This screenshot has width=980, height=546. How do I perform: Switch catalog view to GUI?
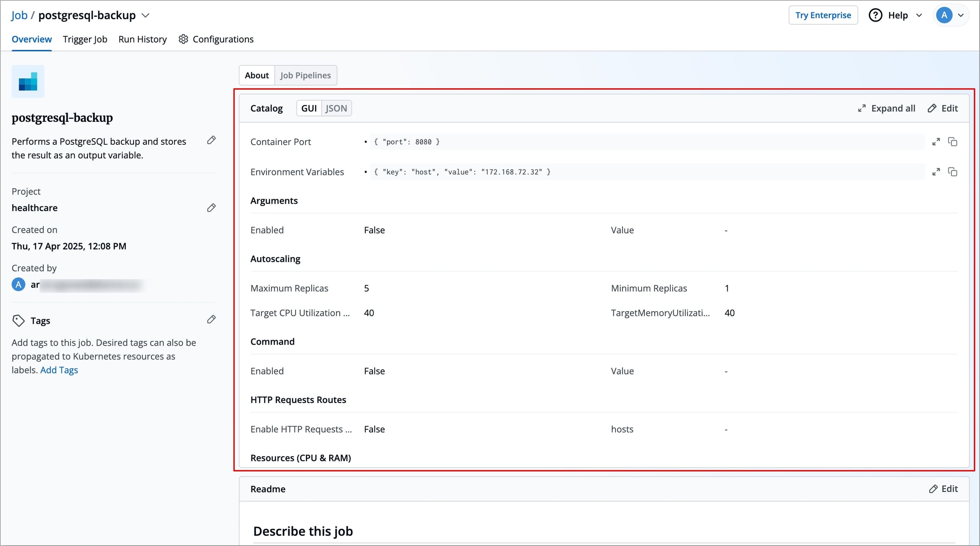309,108
